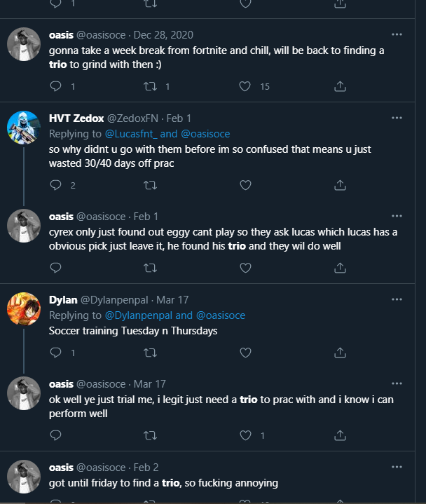Share Dylan's soccer training tweet
This screenshot has height=504, width=426.
pos(340,353)
